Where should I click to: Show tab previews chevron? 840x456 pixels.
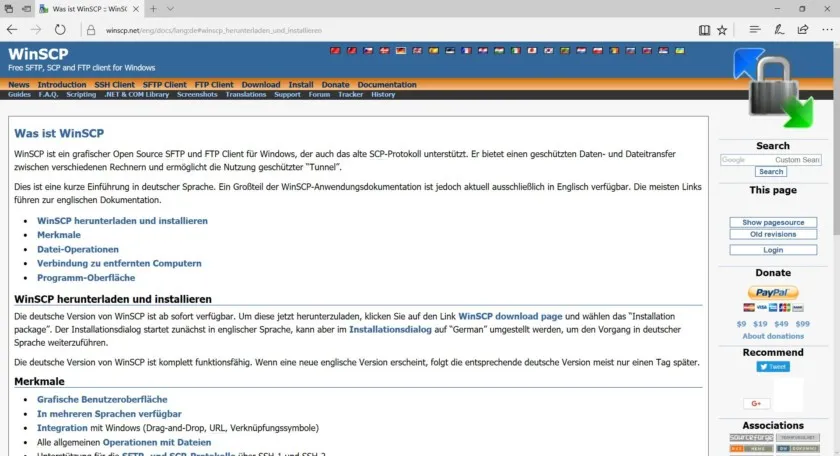pos(170,9)
